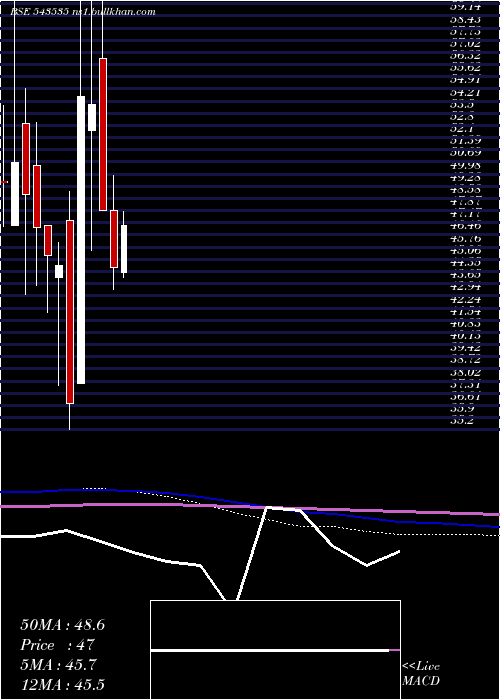Click the 38.02 price axis label
The image size is (500, 700).
coord(465,372)
